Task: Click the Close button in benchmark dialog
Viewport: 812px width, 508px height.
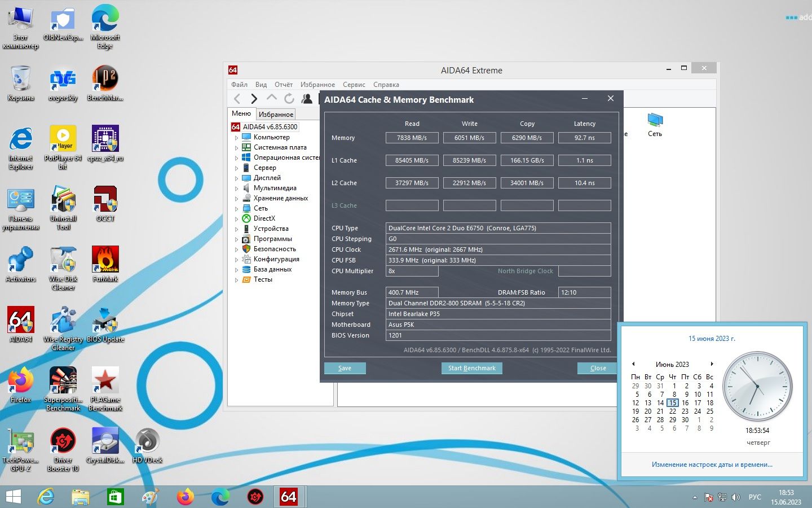Action: (598, 368)
